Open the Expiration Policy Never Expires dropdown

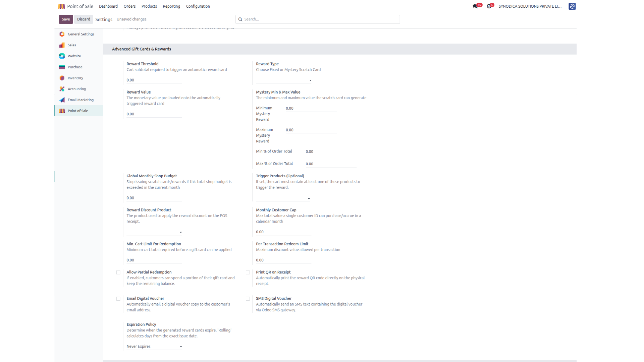tap(154, 347)
